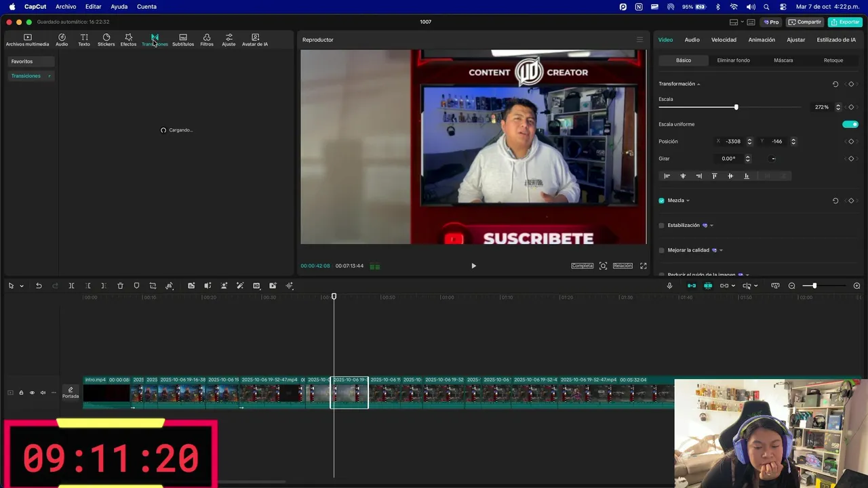Hide the main track with eye icon
Image resolution: width=868 pixels, height=488 pixels.
pyautogui.click(x=32, y=392)
